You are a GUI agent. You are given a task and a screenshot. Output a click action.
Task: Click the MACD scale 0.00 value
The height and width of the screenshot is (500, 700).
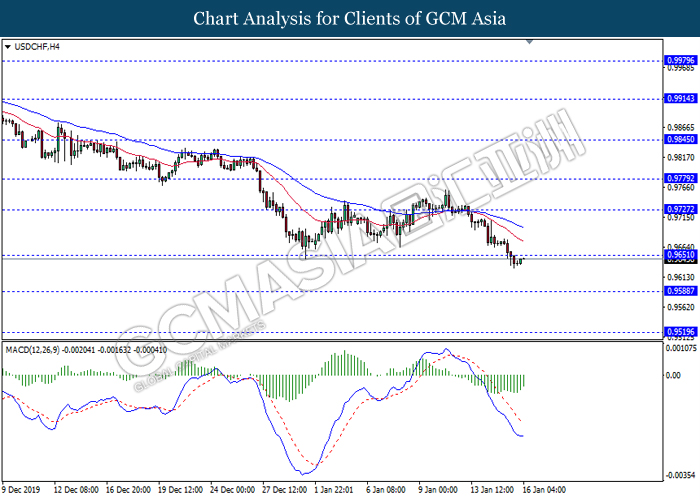[673, 375]
